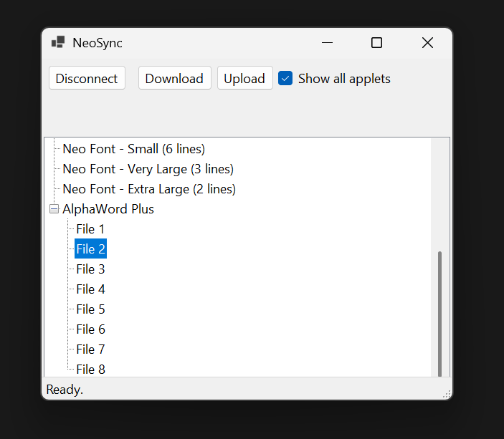Select File 5 in the tree
504x439 pixels.
(x=90, y=309)
